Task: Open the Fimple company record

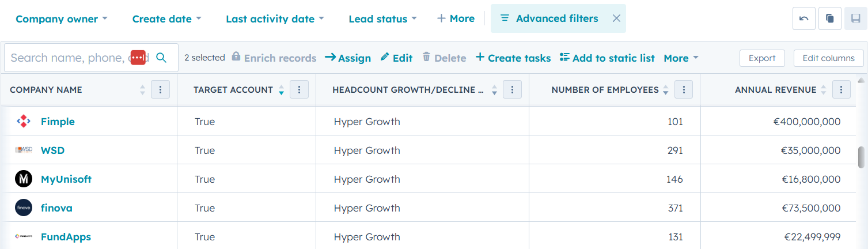Action: coord(58,122)
